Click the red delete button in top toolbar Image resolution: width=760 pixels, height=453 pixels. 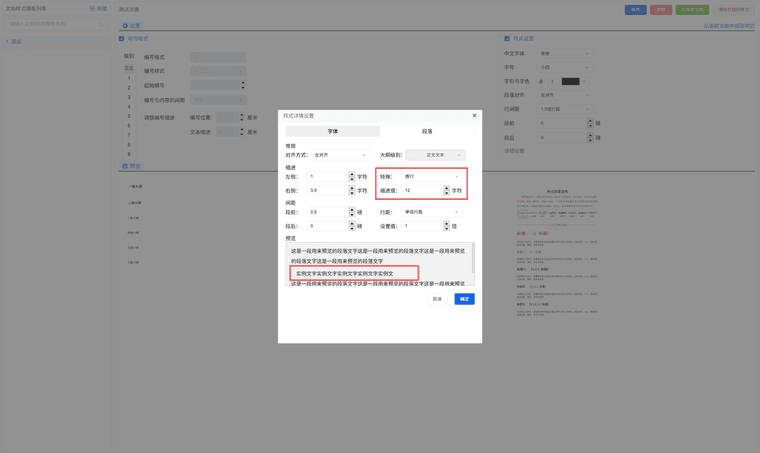point(661,10)
